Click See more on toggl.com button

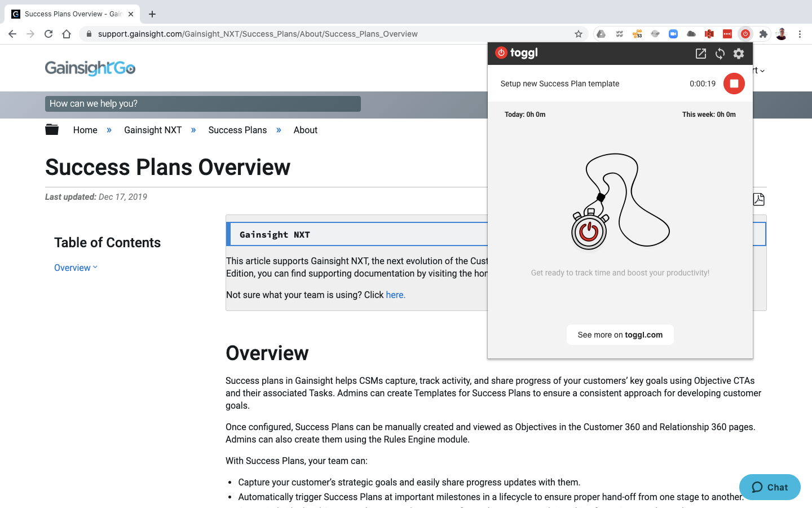click(620, 335)
